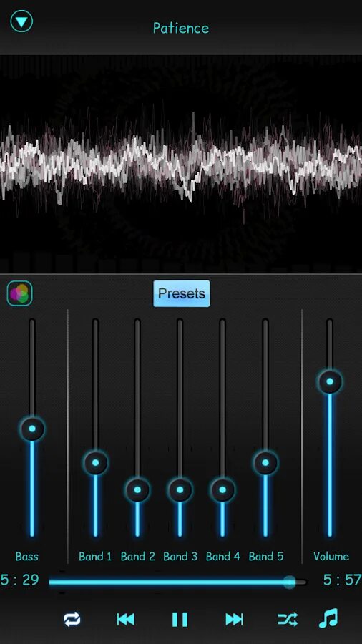
Task: Open the music library note icon
Action: [x=328, y=618]
